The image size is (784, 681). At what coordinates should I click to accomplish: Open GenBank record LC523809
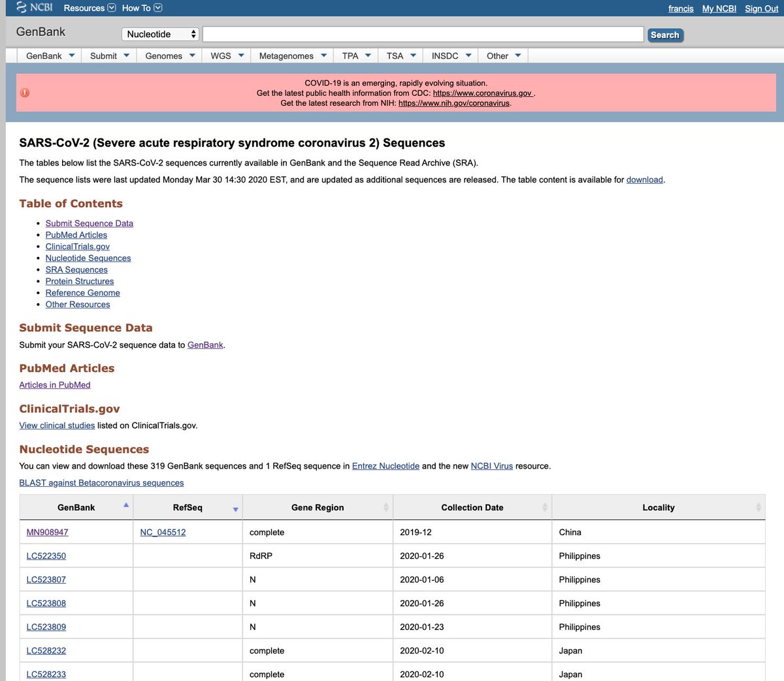pos(46,627)
